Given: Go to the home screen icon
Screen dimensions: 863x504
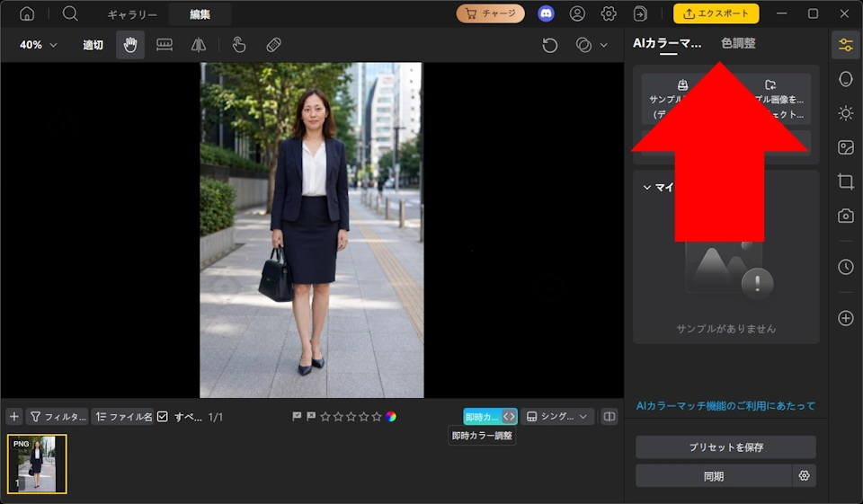Looking at the screenshot, I should [26, 13].
